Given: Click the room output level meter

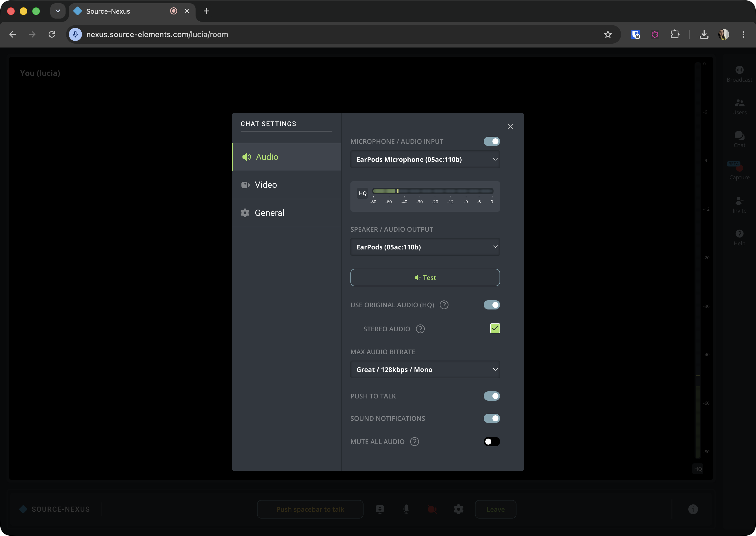Looking at the screenshot, I should 698,260.
